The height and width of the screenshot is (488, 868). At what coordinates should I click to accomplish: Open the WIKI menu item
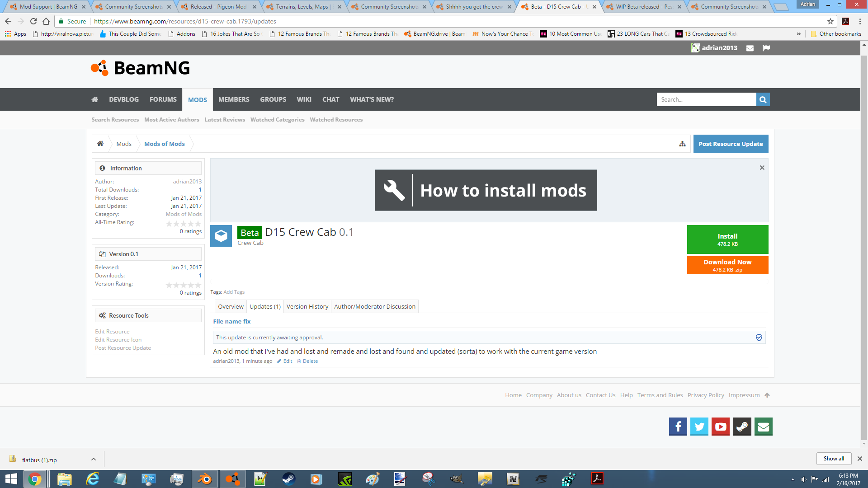tap(304, 99)
